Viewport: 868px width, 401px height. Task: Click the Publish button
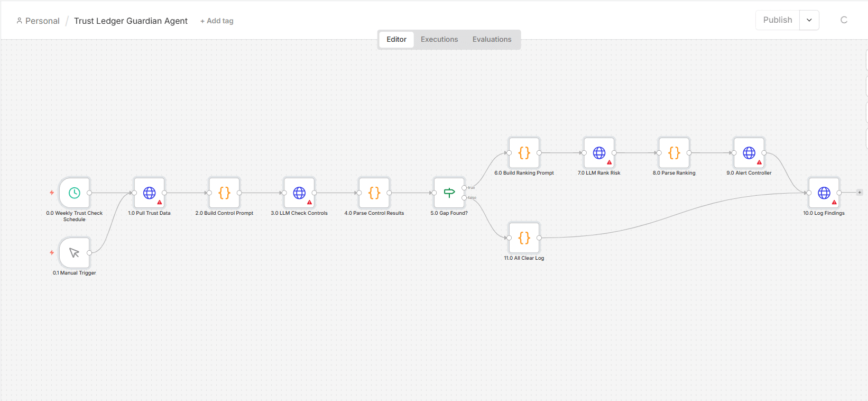[778, 20]
